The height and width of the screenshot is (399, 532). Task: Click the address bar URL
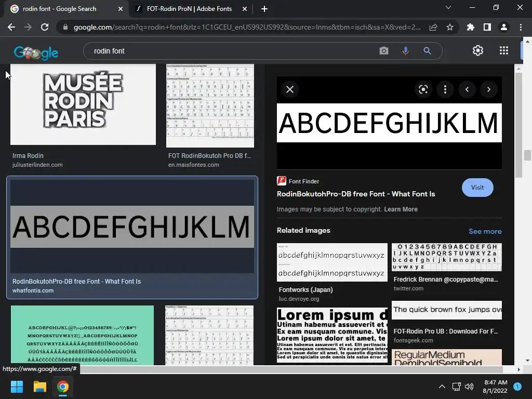click(x=247, y=27)
